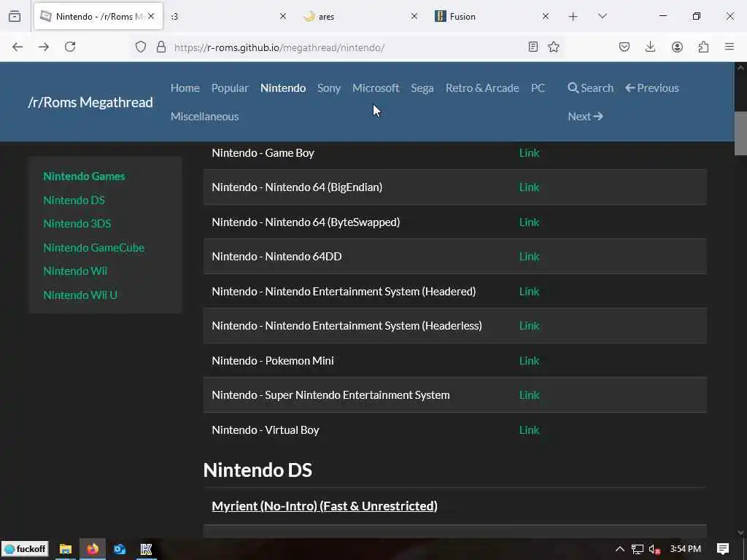The height and width of the screenshot is (560, 747).
Task: Open the Miscellaneous navigation item
Action: [x=204, y=116]
